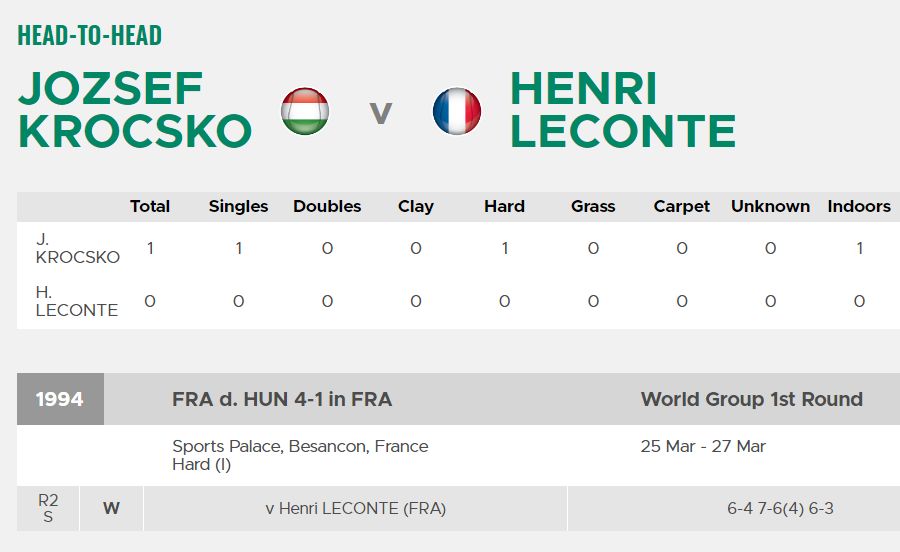Click the Hungarian flag icon

point(304,111)
